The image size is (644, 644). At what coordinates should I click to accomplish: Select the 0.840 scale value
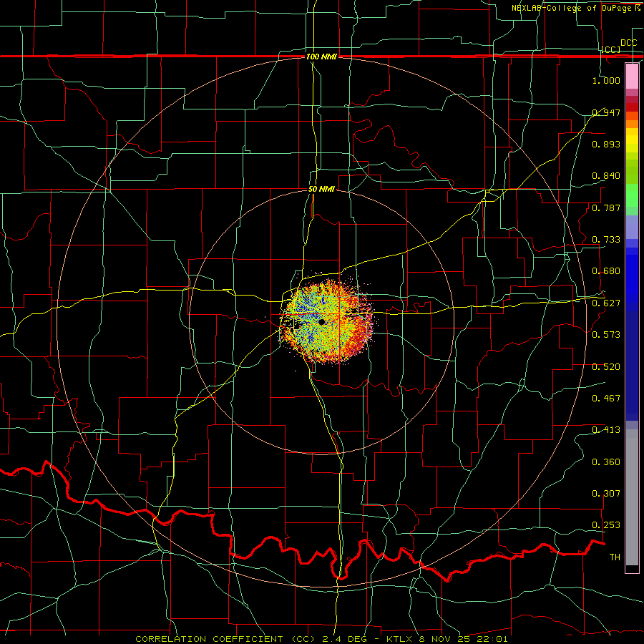pyautogui.click(x=606, y=176)
